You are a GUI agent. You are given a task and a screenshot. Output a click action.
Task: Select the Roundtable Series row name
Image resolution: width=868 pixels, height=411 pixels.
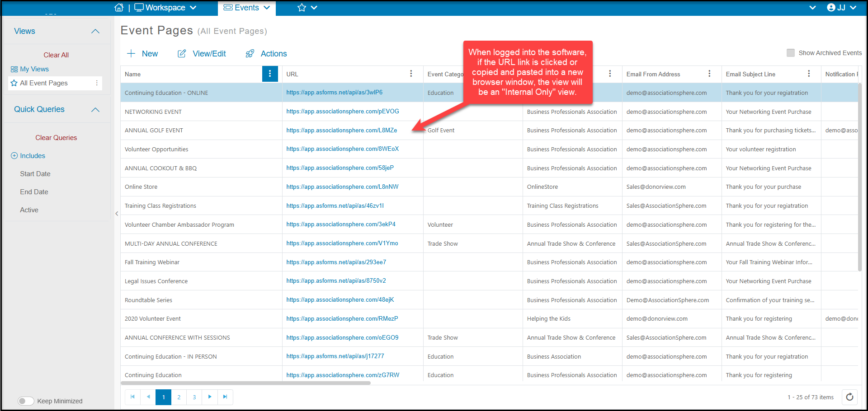148,300
